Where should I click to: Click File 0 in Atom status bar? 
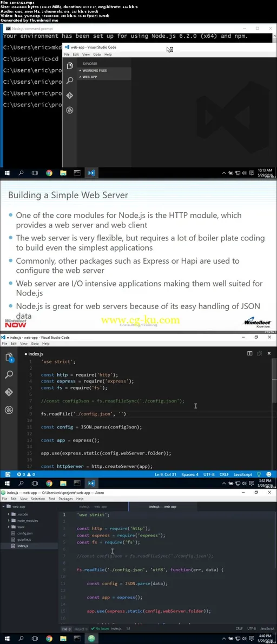67,629
